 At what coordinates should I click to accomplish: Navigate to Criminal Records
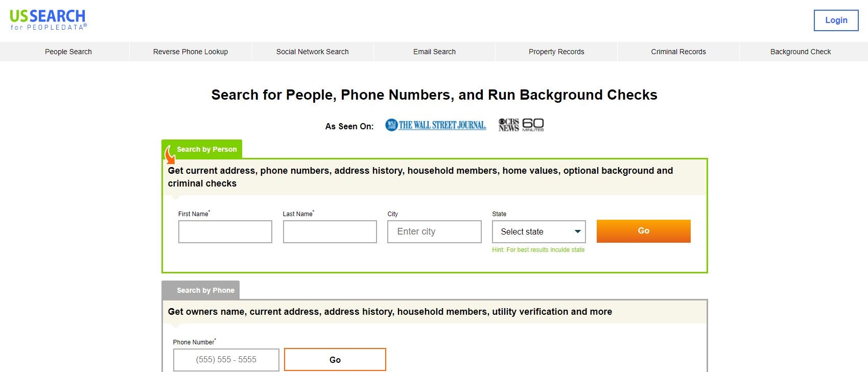coord(678,52)
